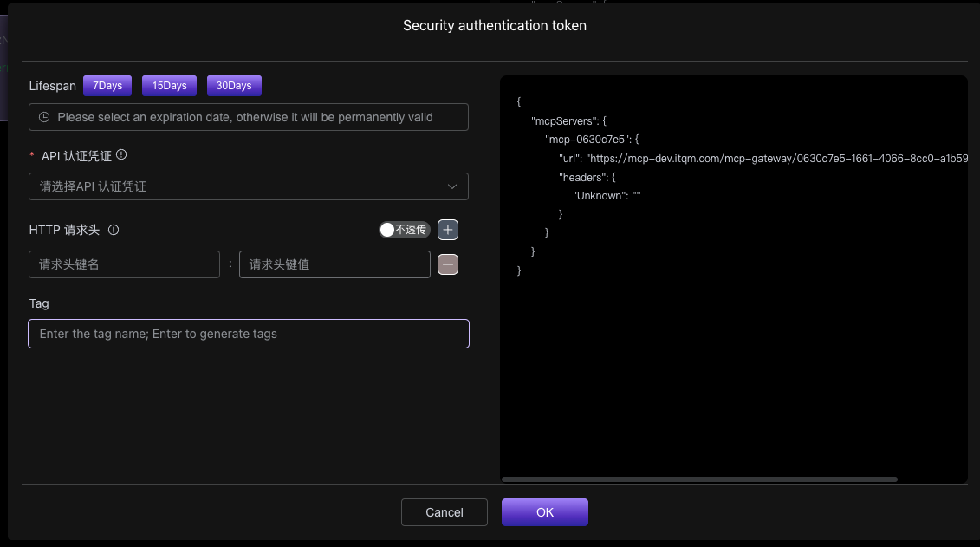Image resolution: width=980 pixels, height=547 pixels.
Task: Confirm with the OK button
Action: [x=544, y=511]
